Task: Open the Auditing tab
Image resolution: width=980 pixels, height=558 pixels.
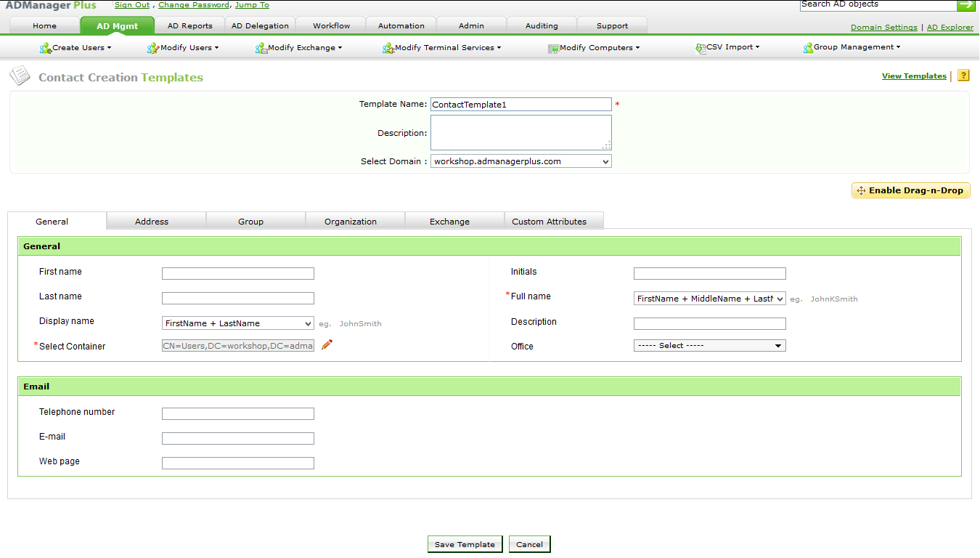Action: coord(542,25)
